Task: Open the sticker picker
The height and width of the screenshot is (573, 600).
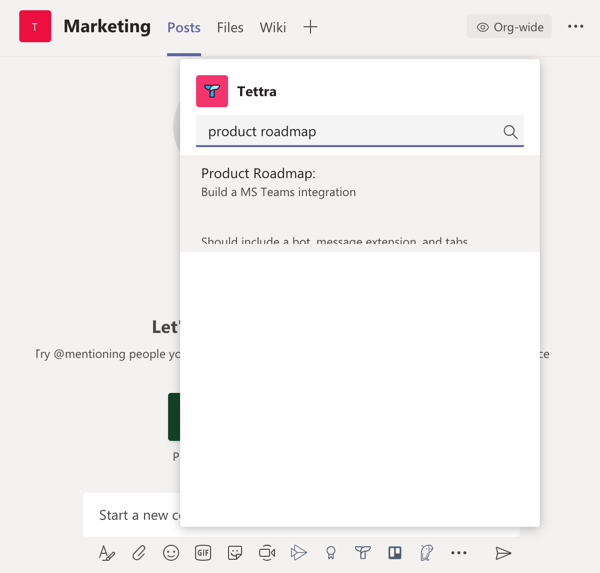Action: (x=235, y=553)
